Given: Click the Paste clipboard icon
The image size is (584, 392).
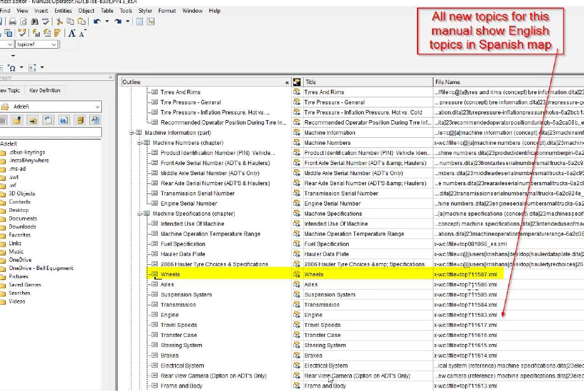Looking at the screenshot, I should (x=81, y=21).
